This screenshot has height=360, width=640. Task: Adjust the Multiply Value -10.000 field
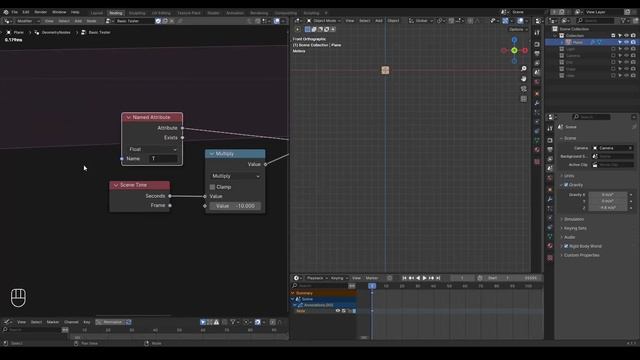click(235, 206)
